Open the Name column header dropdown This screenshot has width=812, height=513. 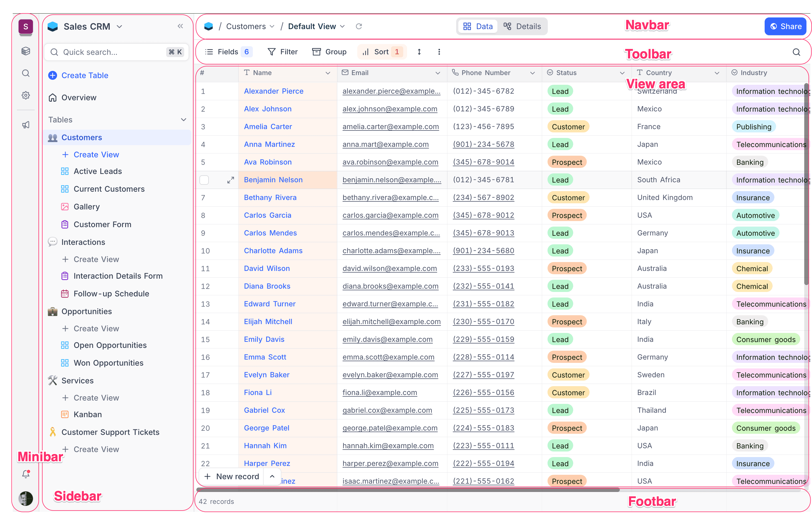pyautogui.click(x=328, y=73)
